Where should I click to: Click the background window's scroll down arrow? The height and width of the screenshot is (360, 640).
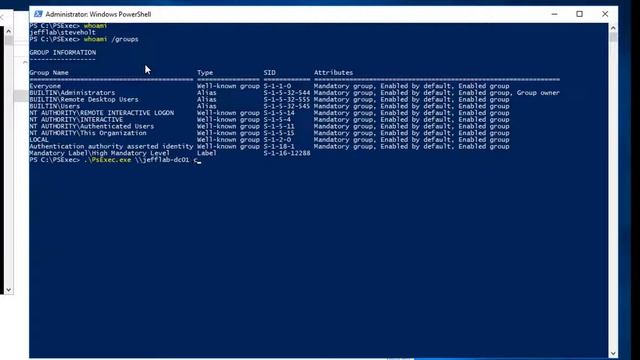click(x=9, y=290)
